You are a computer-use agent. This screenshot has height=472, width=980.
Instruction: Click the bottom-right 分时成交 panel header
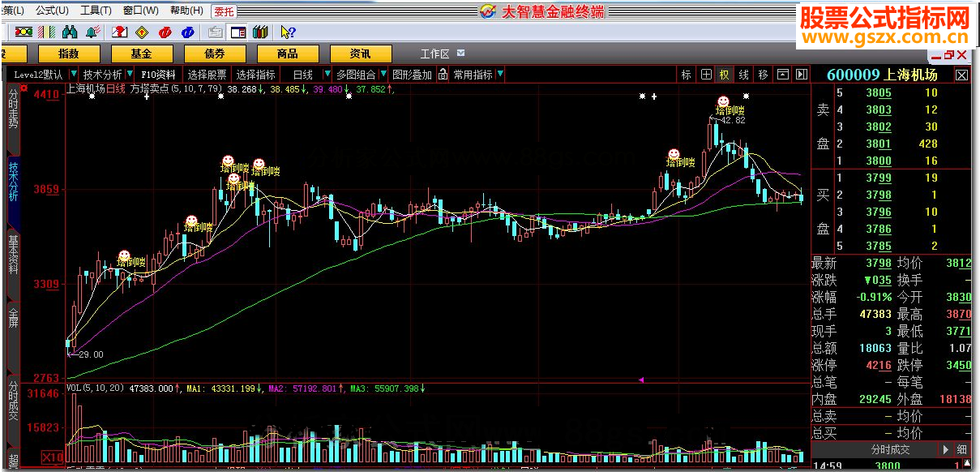click(x=890, y=449)
